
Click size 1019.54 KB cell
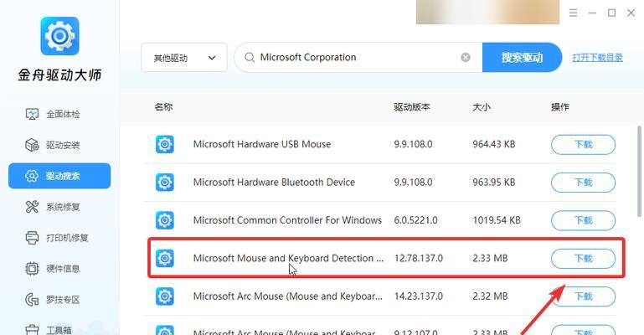tap(497, 220)
